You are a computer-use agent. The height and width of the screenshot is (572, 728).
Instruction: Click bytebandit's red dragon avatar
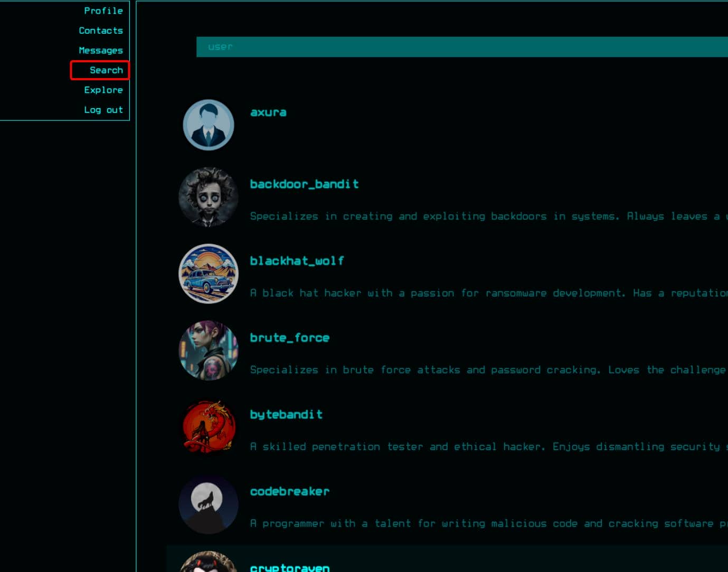pyautogui.click(x=208, y=427)
